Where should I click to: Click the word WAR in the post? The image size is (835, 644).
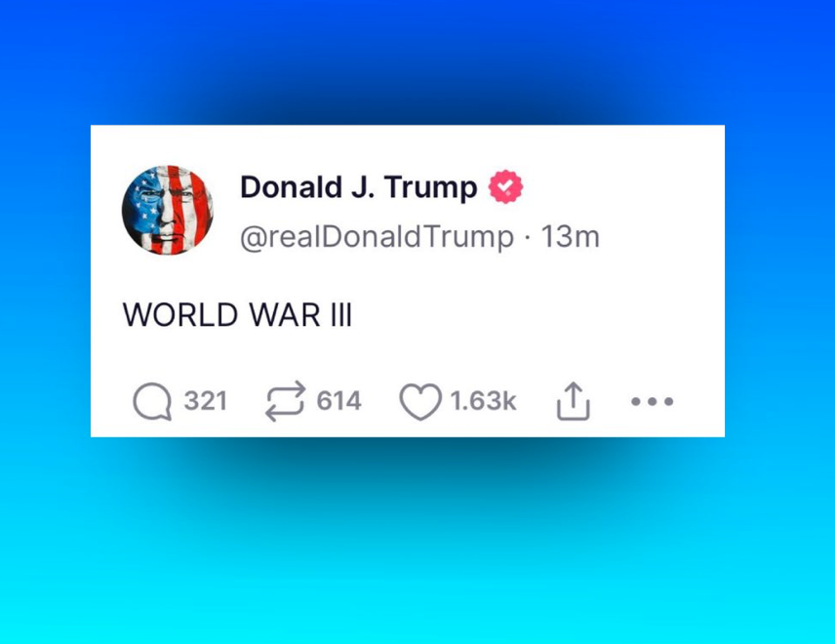pos(286,315)
